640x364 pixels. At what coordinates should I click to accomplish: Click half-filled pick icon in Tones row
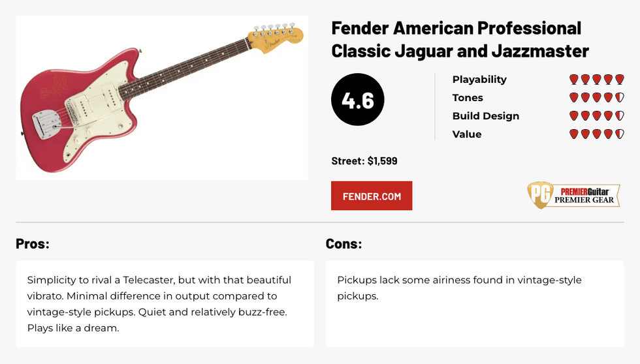point(619,98)
